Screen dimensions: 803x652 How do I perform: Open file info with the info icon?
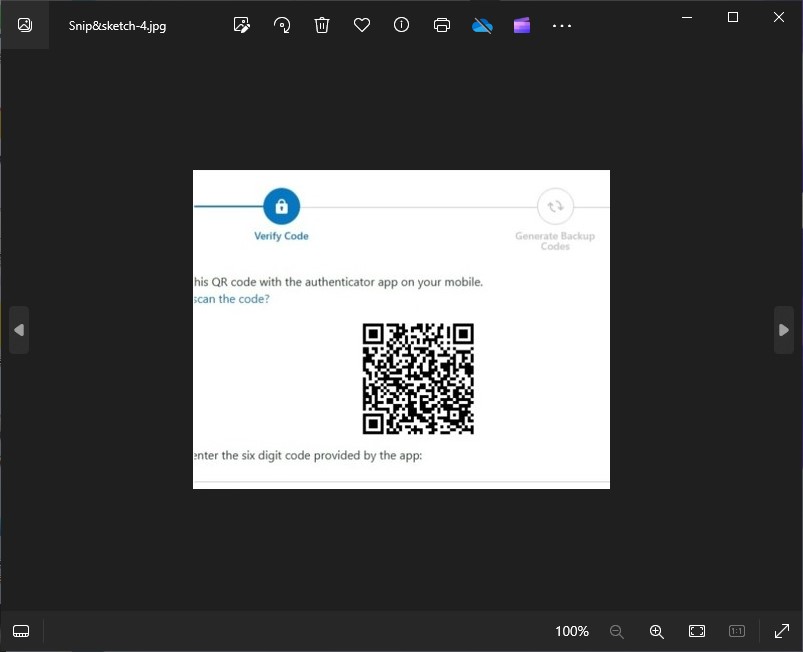click(402, 25)
